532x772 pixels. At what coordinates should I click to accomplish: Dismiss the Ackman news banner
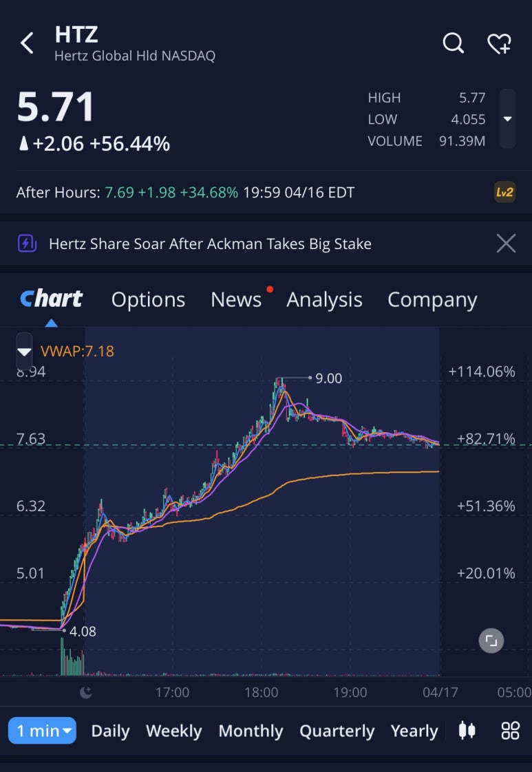(x=506, y=243)
